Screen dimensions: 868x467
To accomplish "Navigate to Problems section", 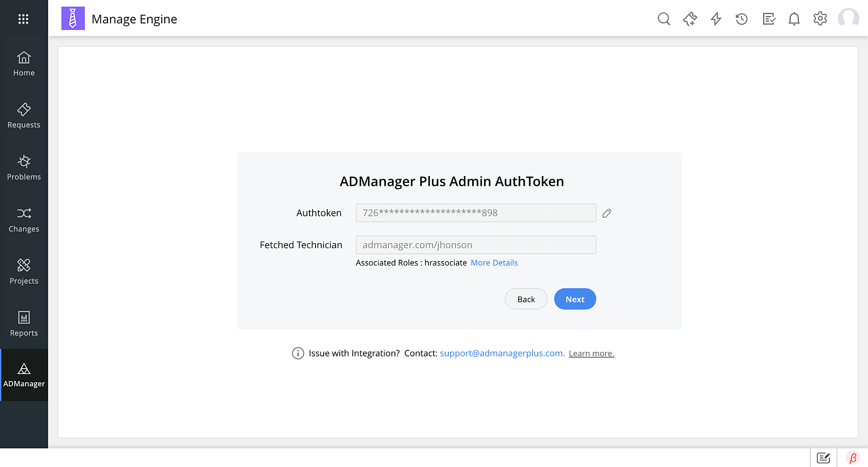I will tap(24, 168).
